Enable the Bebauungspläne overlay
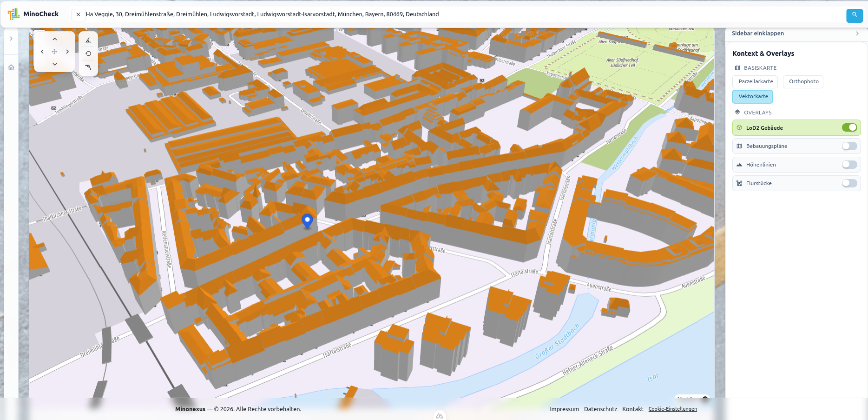Image resolution: width=868 pixels, height=420 pixels. pyautogui.click(x=849, y=146)
